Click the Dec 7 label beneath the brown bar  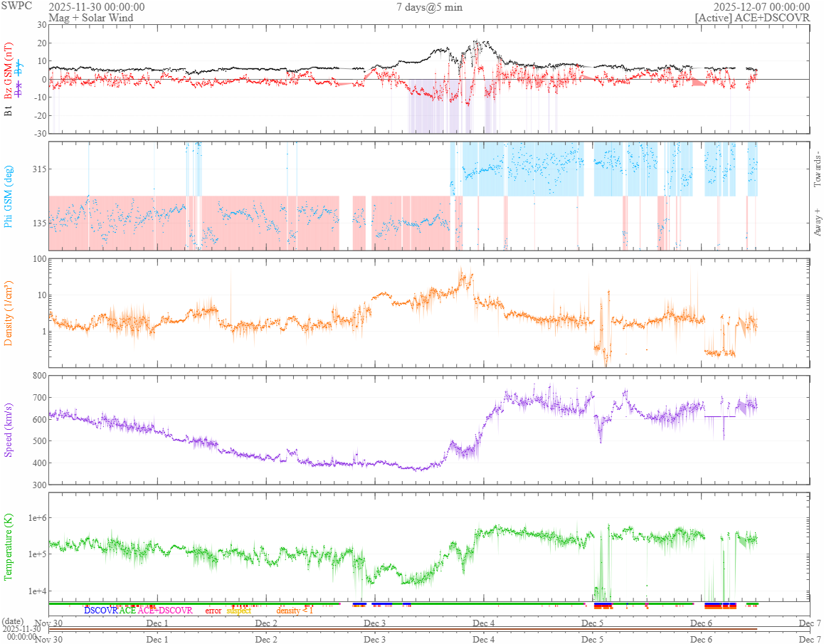point(810,639)
